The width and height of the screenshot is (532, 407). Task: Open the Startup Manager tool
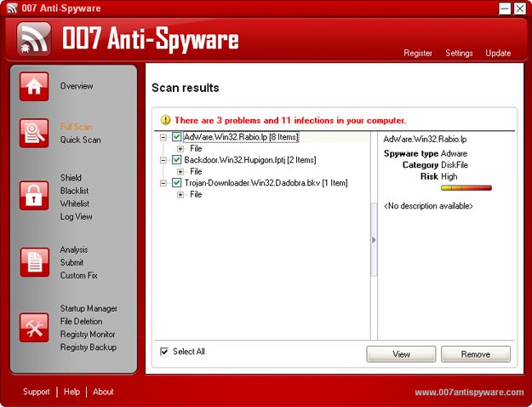coord(89,308)
